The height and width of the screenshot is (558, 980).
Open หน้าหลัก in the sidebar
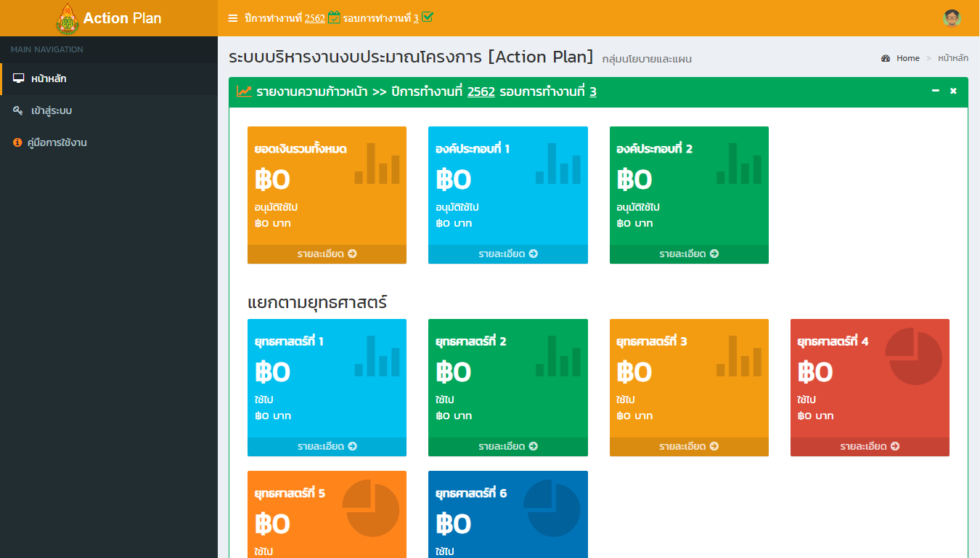tap(109, 78)
